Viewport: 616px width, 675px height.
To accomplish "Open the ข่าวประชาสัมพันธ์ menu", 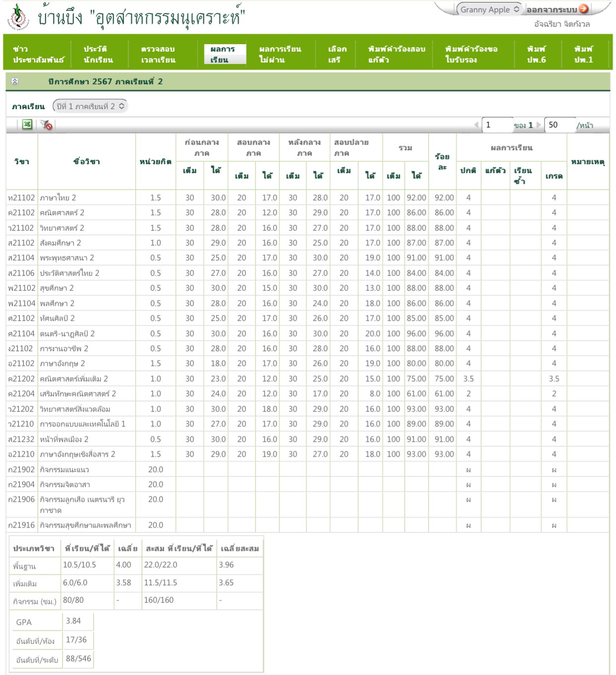I will 38,55.
